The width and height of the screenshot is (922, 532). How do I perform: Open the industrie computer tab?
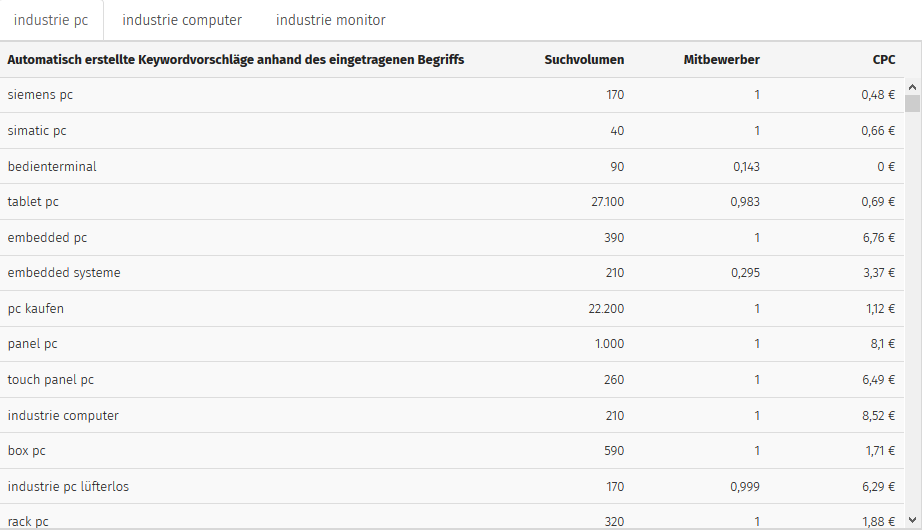coord(182,20)
